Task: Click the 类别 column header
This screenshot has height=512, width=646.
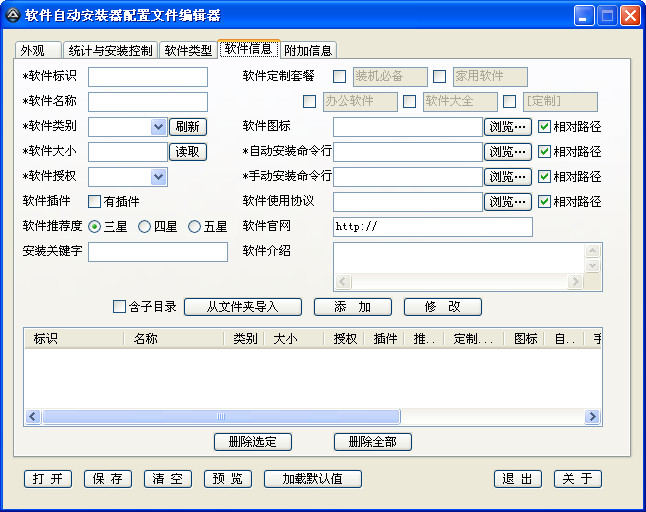Action: click(x=244, y=339)
